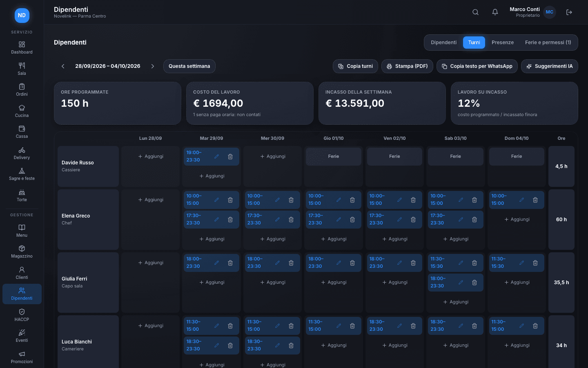This screenshot has width=588, height=368.
Task: Switch to the Presenze tab
Action: coord(503,43)
